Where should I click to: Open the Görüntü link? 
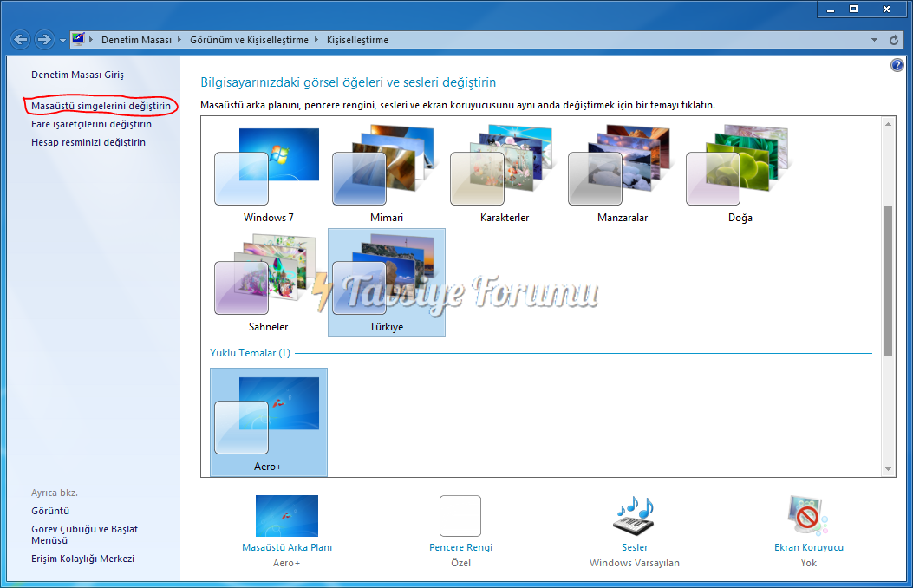(50, 511)
